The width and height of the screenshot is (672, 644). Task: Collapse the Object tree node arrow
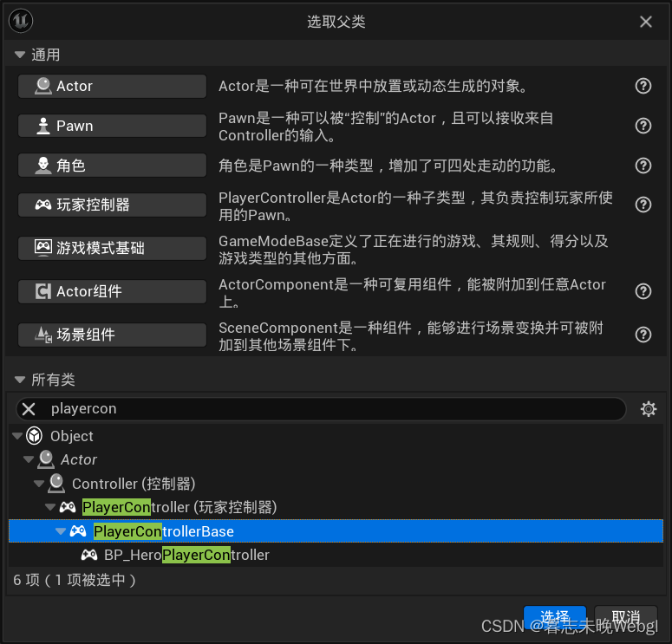click(x=17, y=436)
